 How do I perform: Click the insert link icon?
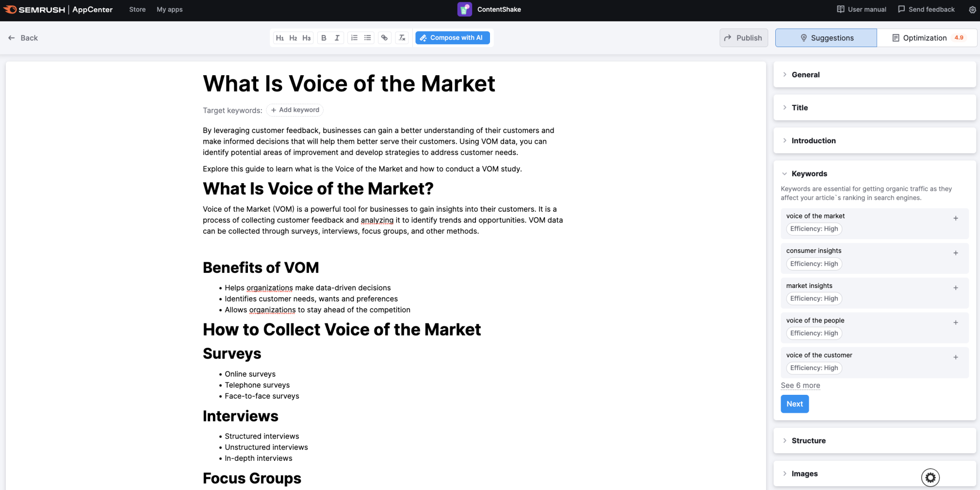[x=384, y=38]
